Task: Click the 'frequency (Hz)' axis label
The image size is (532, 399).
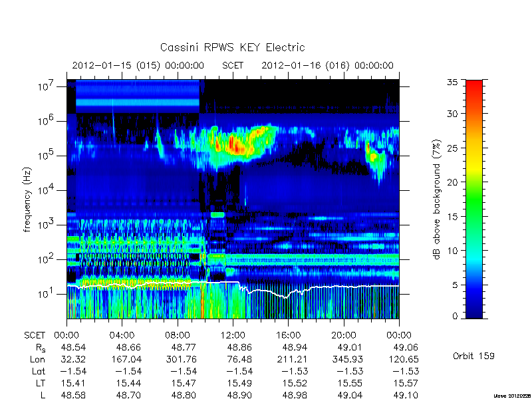Action: coord(27,199)
